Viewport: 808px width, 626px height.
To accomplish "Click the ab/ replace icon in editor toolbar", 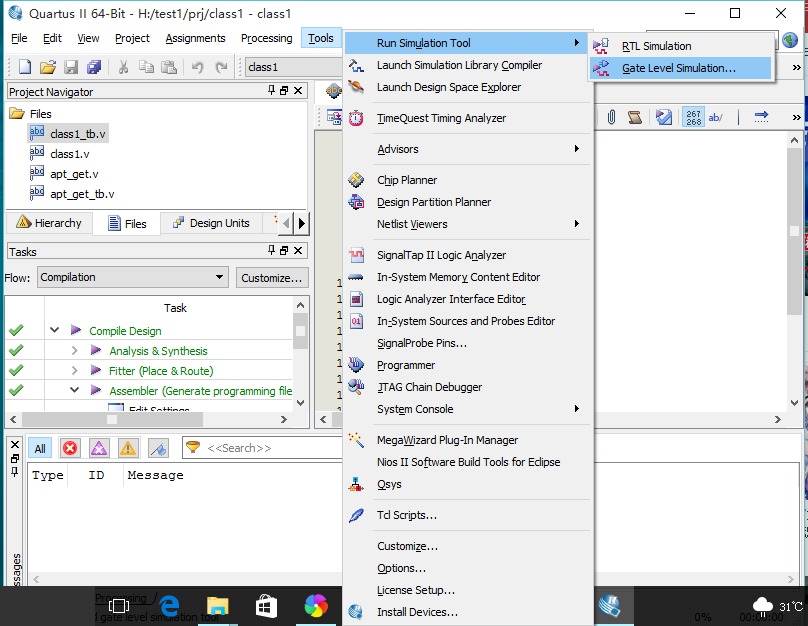I will (x=715, y=117).
